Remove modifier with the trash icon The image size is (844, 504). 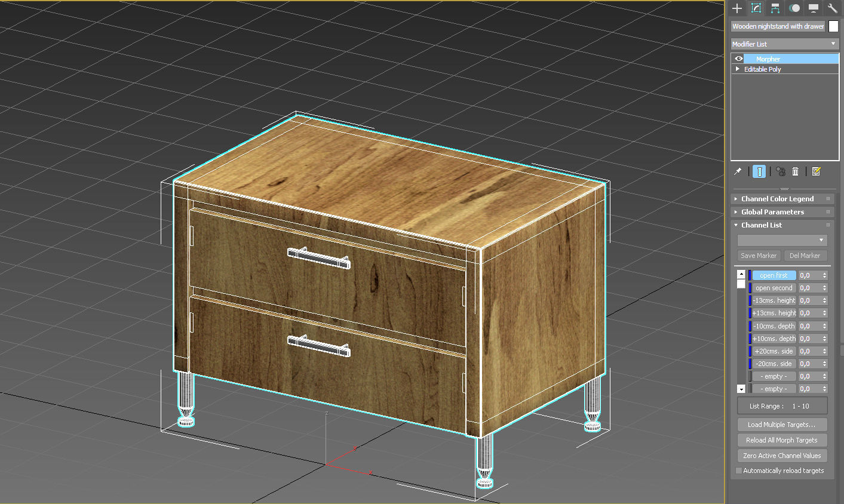795,171
